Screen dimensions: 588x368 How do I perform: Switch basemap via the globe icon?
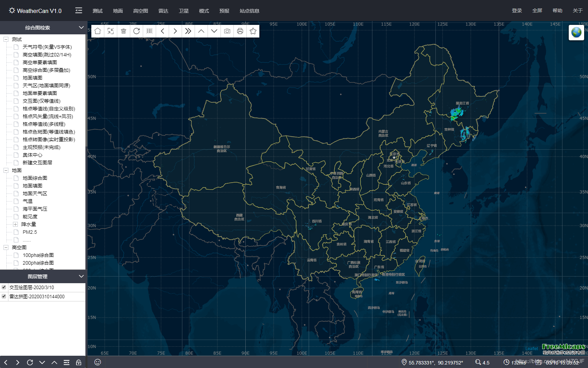(576, 33)
